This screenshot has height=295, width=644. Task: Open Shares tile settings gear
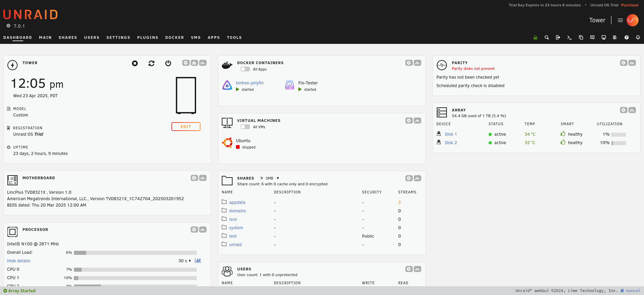[409, 178]
